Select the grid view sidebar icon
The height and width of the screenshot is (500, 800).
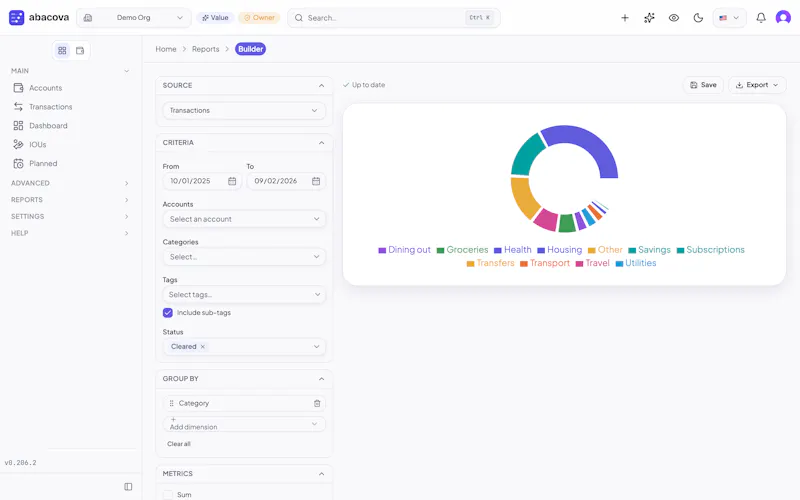point(62,51)
